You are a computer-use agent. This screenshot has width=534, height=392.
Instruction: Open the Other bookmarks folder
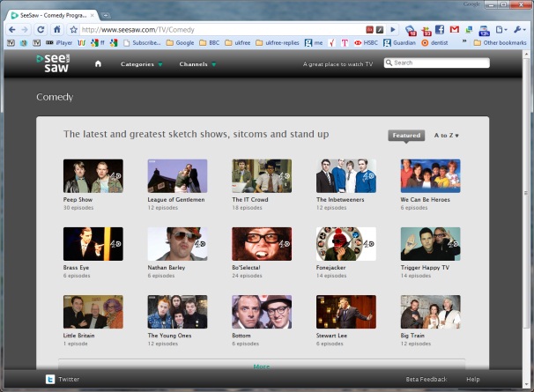pos(500,43)
